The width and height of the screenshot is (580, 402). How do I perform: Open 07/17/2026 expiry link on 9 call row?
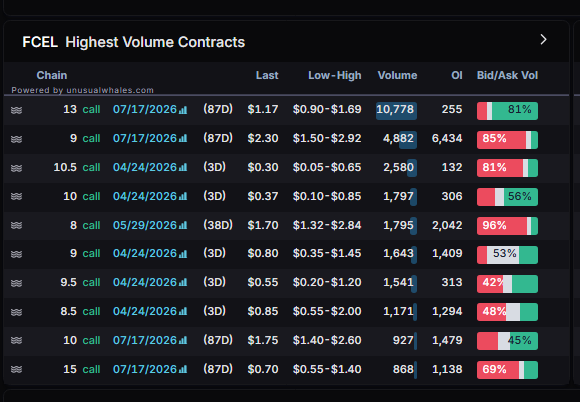145,138
